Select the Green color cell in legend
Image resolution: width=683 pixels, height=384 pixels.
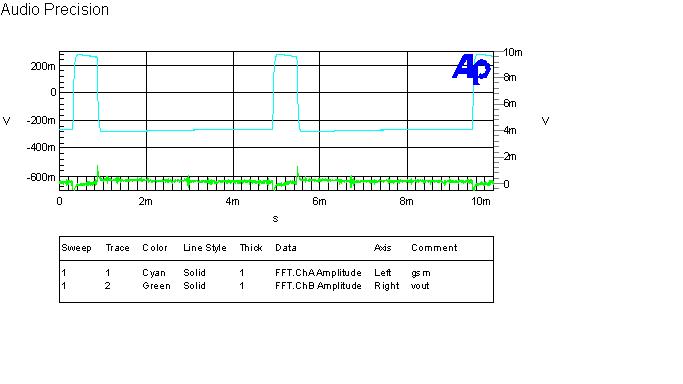[156, 286]
